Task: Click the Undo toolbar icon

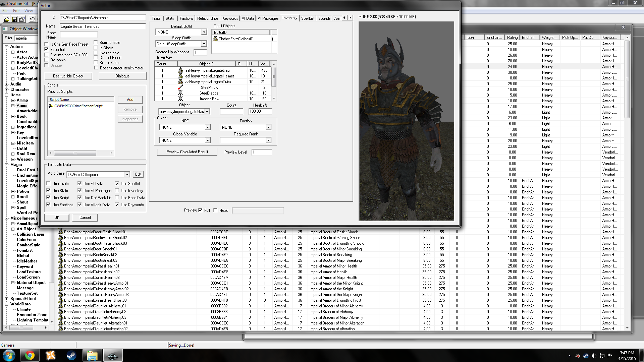Action: [x=32, y=19]
